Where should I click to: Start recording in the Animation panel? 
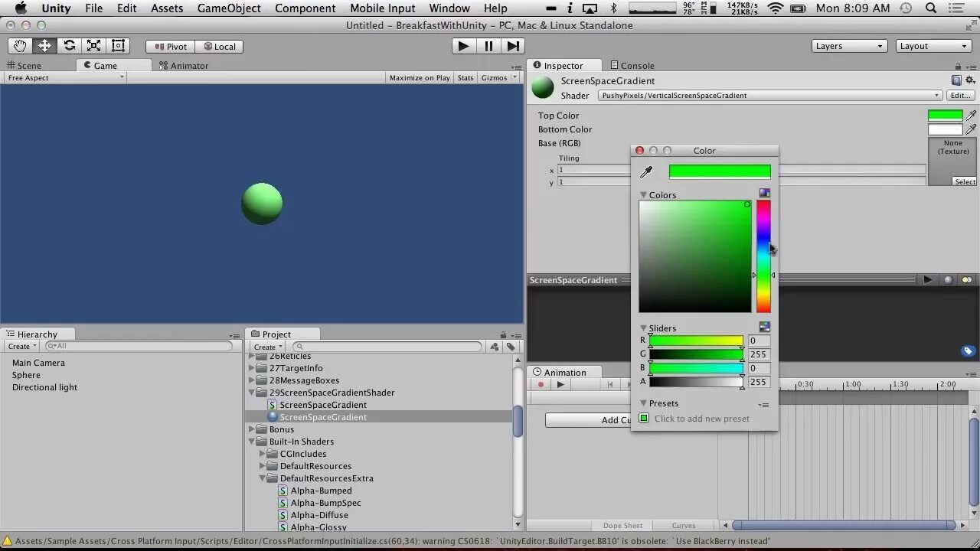tap(541, 385)
